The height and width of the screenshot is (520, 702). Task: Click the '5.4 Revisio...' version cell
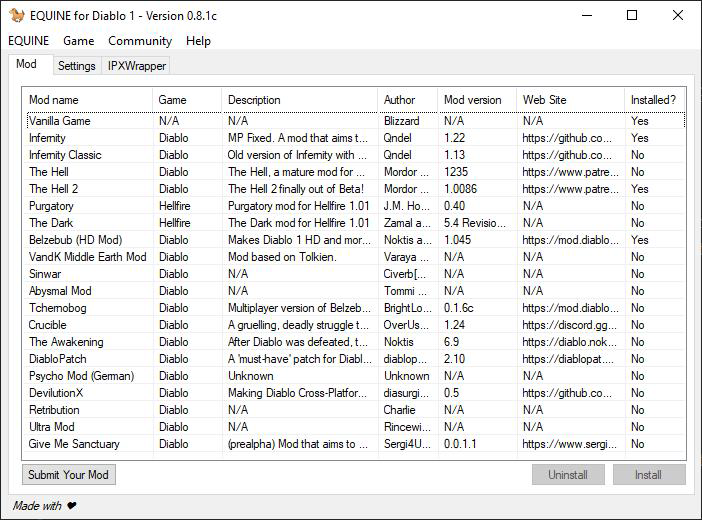(x=475, y=223)
